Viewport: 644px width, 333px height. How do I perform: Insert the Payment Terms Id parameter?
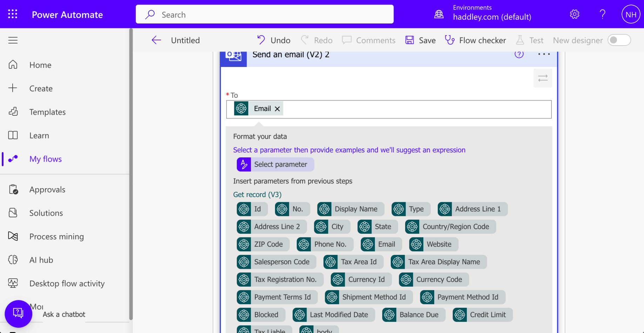tap(277, 297)
